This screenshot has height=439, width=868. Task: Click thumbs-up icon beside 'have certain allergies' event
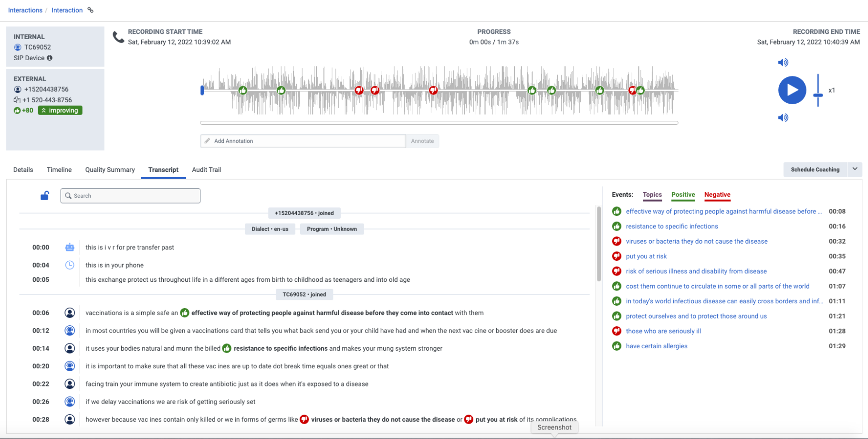617,346
